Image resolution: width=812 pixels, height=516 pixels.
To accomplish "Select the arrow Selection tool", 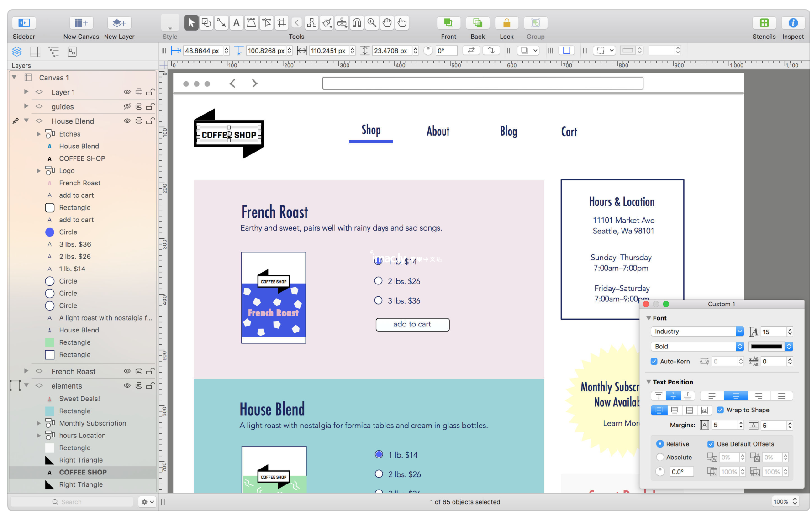I will tap(191, 23).
